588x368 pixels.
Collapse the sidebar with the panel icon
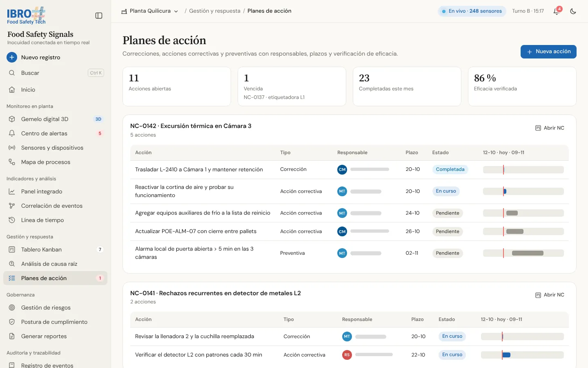[x=99, y=16]
